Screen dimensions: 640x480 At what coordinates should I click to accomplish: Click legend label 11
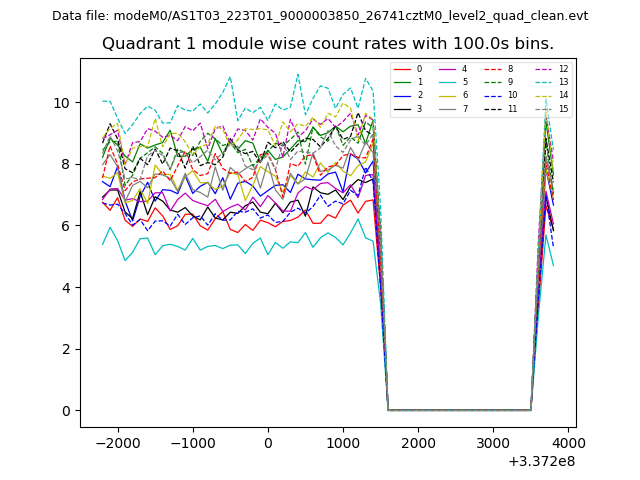coord(512,108)
